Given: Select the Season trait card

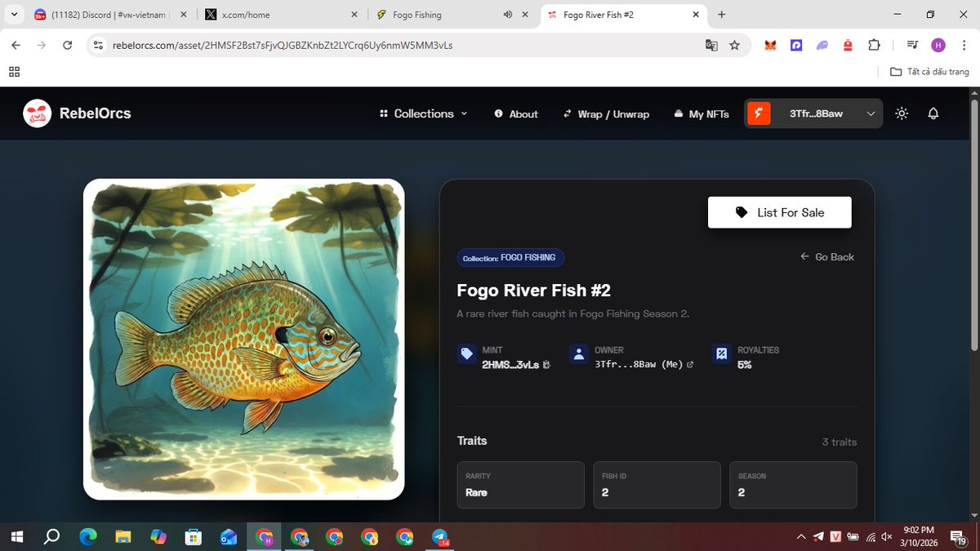Looking at the screenshot, I should click(x=793, y=485).
